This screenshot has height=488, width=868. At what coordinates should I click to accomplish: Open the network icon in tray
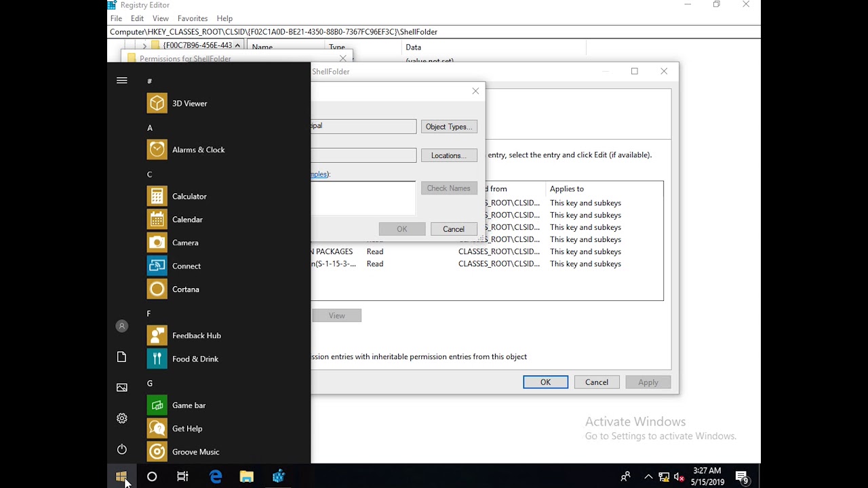tap(664, 477)
